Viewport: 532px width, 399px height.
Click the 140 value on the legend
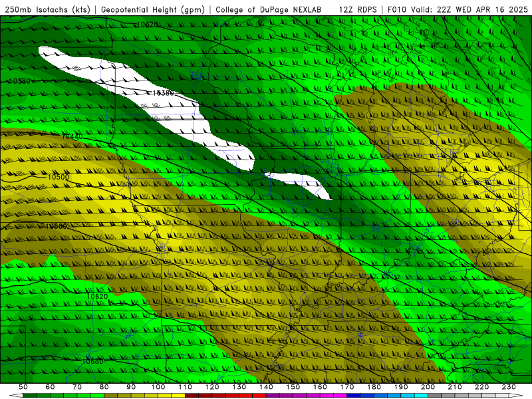click(266, 387)
